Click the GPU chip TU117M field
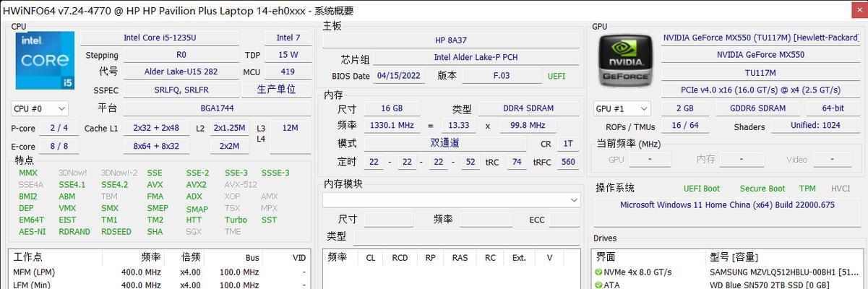The image size is (868, 289). tap(760, 73)
